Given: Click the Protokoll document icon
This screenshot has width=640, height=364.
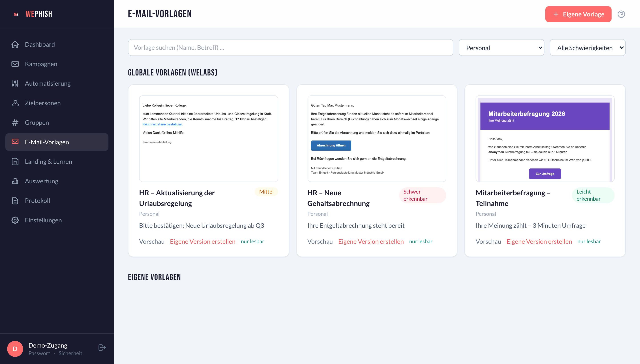Looking at the screenshot, I should pos(15,200).
